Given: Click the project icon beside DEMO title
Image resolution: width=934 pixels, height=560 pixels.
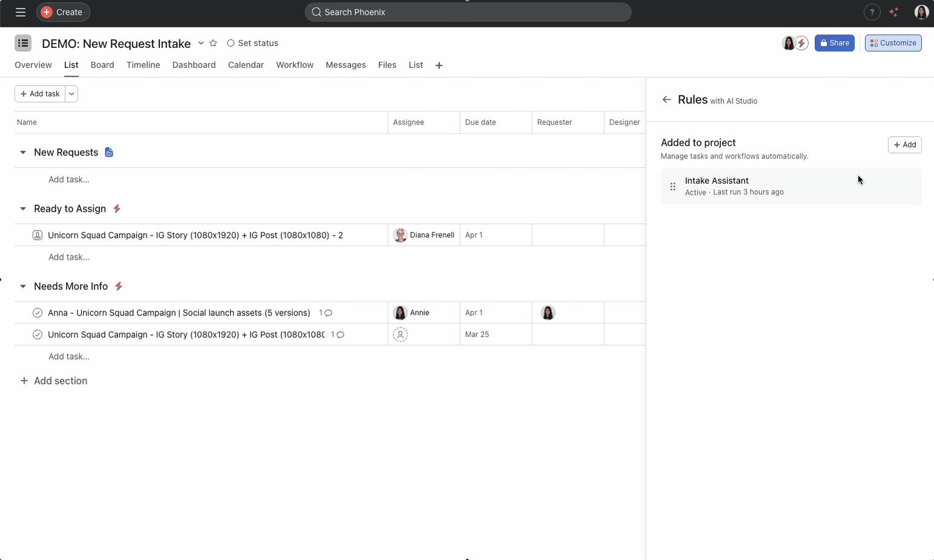Looking at the screenshot, I should [23, 43].
